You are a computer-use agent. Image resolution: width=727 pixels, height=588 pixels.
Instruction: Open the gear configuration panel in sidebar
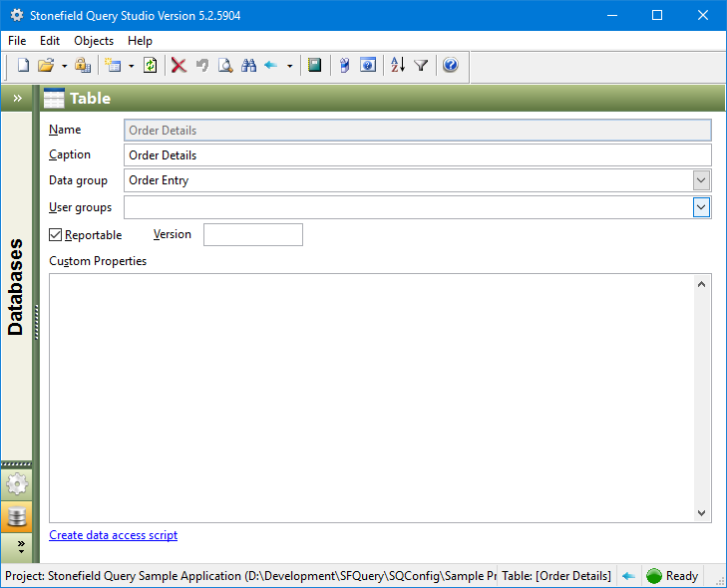point(17,485)
